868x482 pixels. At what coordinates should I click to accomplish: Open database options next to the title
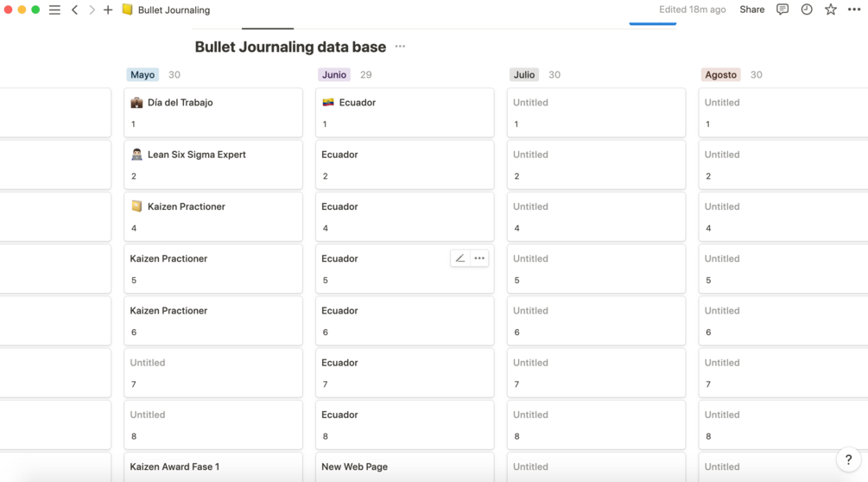400,47
